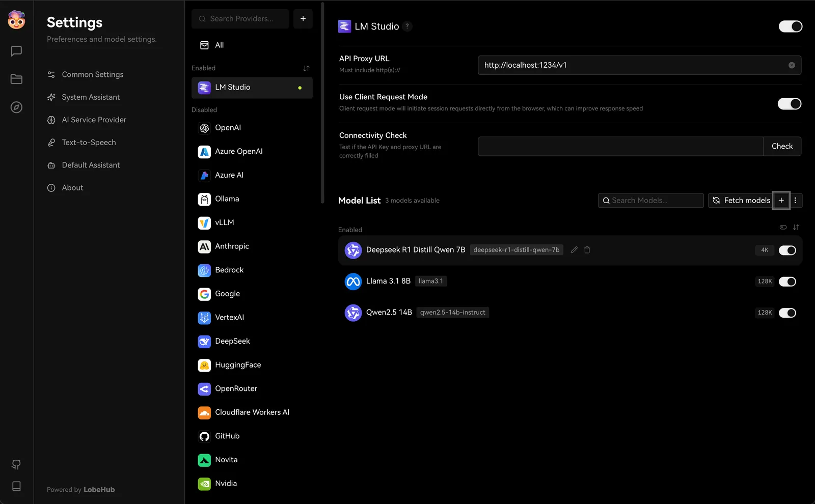
Task: Select the Anthropic provider entry
Action: [x=232, y=246]
